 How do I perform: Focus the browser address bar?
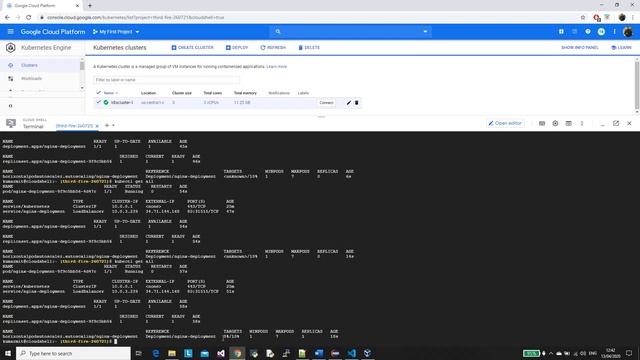pyautogui.click(x=306, y=18)
